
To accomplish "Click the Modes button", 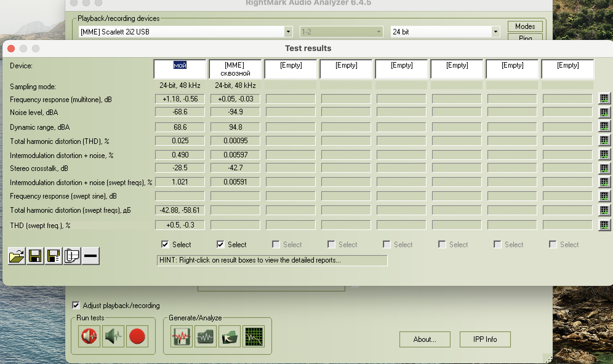I will 525,26.
